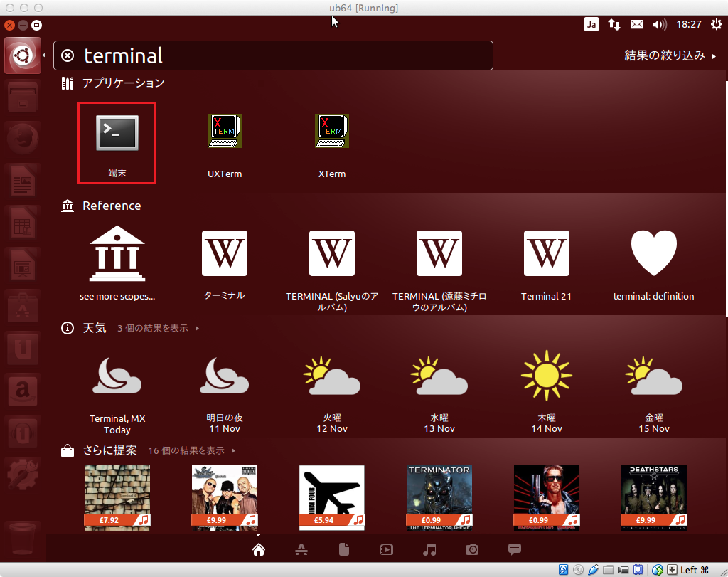Open Ubuntu One from the launcher
Screen dimensions: 728x577
tap(23, 349)
